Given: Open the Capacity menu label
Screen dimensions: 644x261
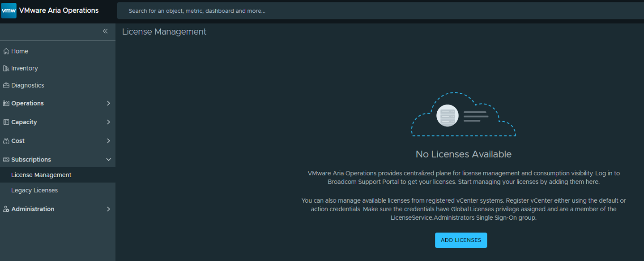Looking at the screenshot, I should [24, 122].
